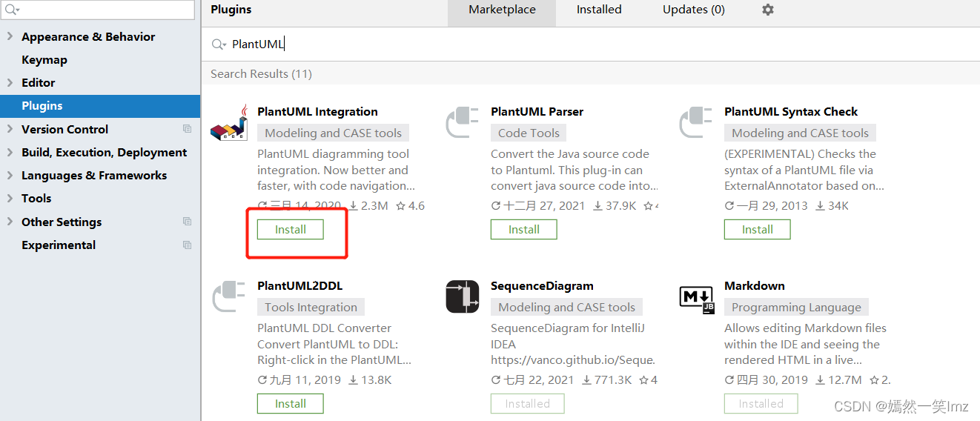Open the Markdown plugin title
The width and height of the screenshot is (980, 421).
(755, 286)
